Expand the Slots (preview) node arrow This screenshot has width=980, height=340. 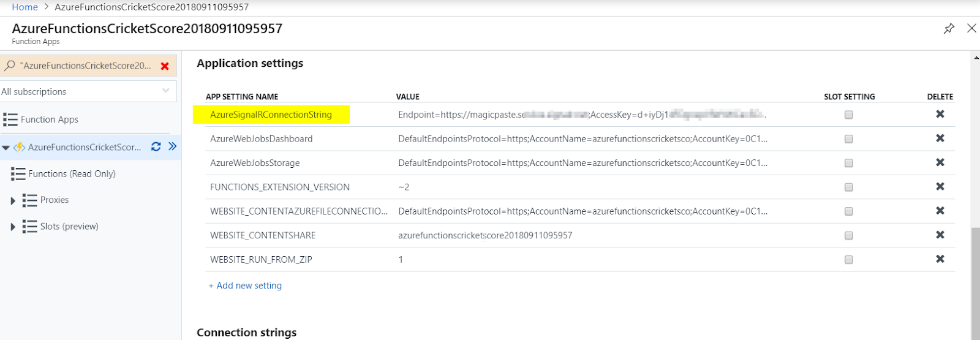coord(13,227)
